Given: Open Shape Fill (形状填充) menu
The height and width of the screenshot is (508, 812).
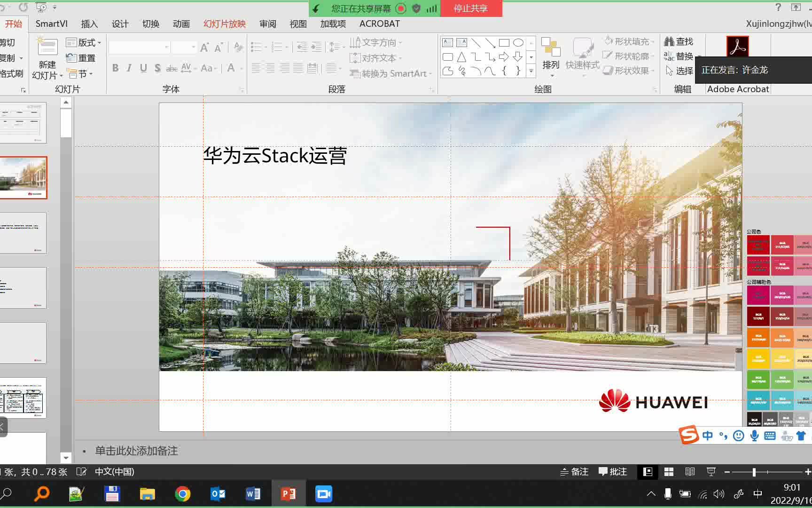Looking at the screenshot, I should point(629,41).
